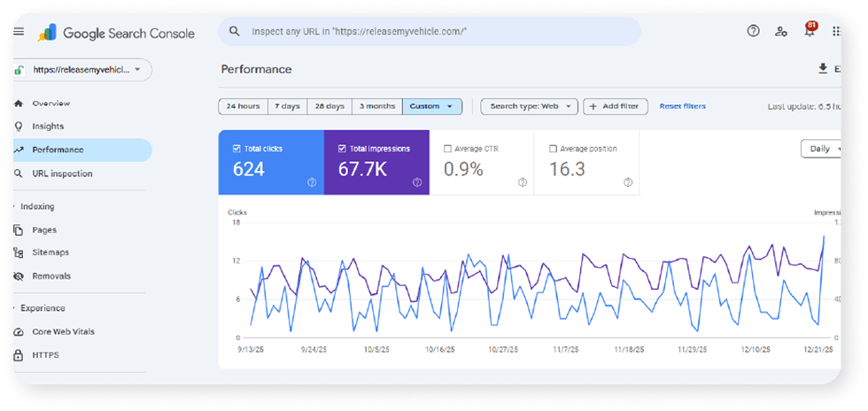Viewport: 868px width, 411px height.
Task: Open the Custom date range dropdown
Action: click(432, 106)
